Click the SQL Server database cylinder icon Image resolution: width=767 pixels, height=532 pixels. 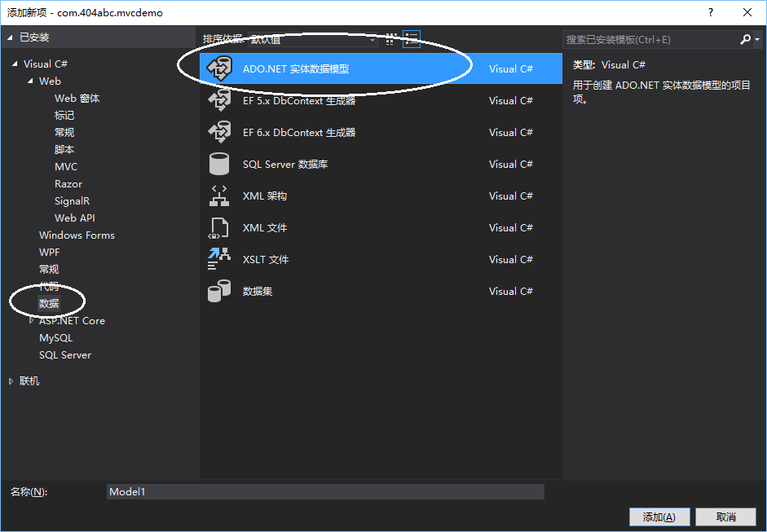219,164
